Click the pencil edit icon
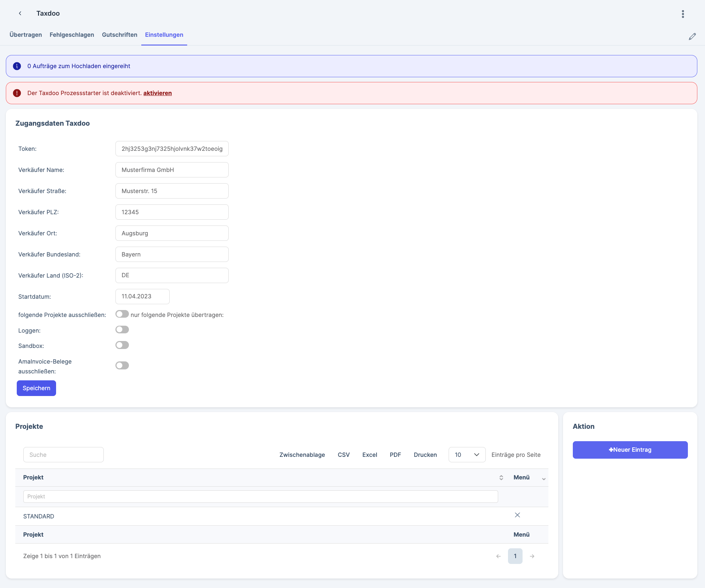Viewport: 705px width, 588px height. 692,36
